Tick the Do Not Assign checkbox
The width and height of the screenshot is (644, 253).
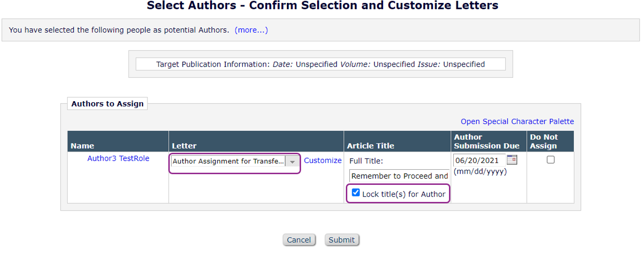[x=551, y=160]
